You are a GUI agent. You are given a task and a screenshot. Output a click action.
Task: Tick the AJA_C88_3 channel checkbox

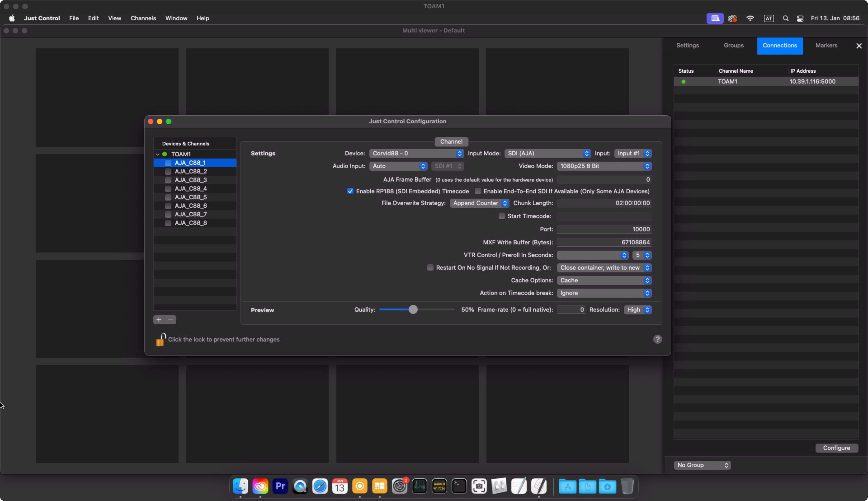[168, 180]
